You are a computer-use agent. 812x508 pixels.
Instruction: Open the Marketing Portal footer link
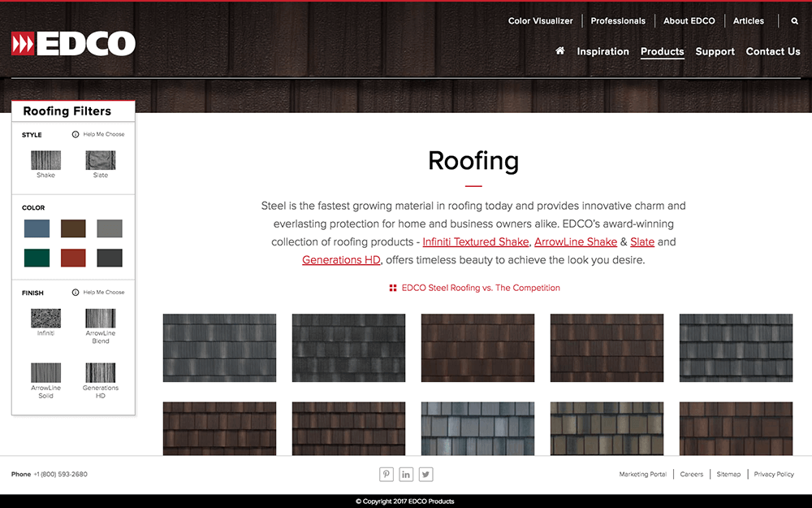[642, 475]
